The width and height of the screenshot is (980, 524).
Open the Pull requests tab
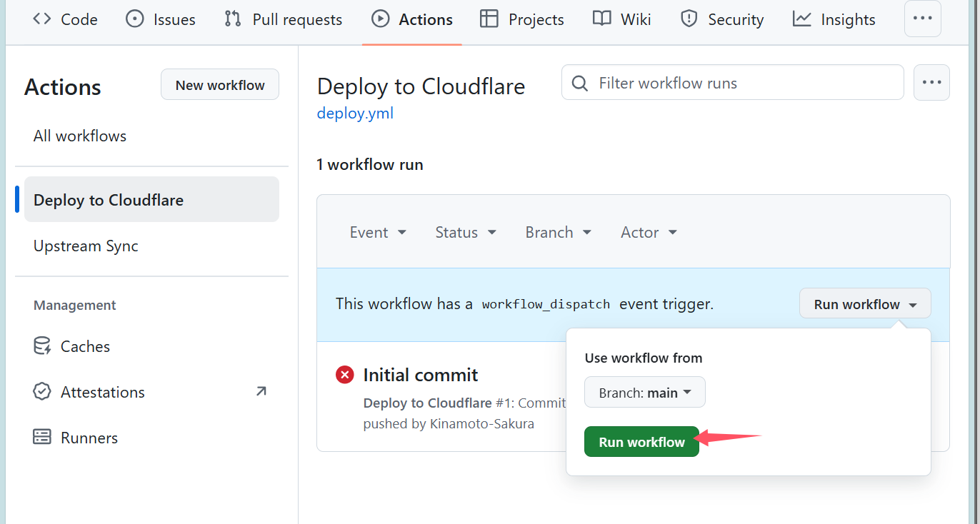tap(283, 19)
